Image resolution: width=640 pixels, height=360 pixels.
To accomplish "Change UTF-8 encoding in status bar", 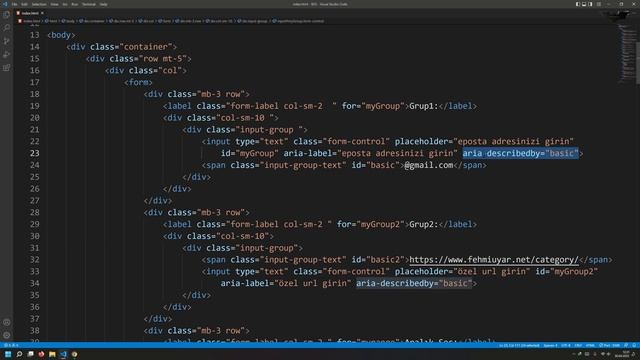I will pos(565,345).
